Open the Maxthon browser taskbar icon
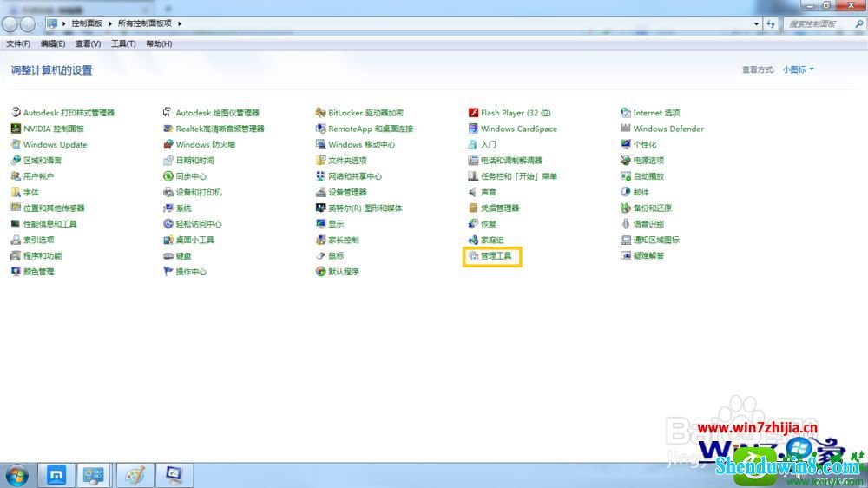 pos(56,475)
